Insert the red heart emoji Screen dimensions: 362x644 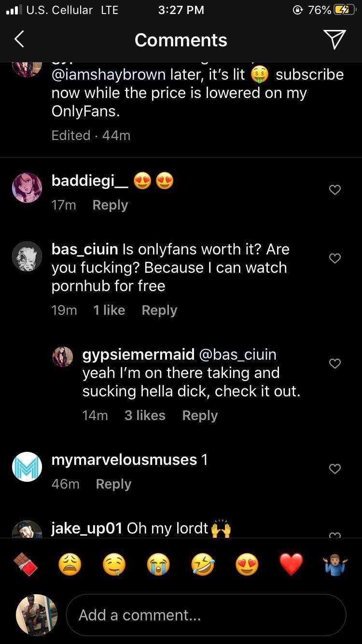291,564
